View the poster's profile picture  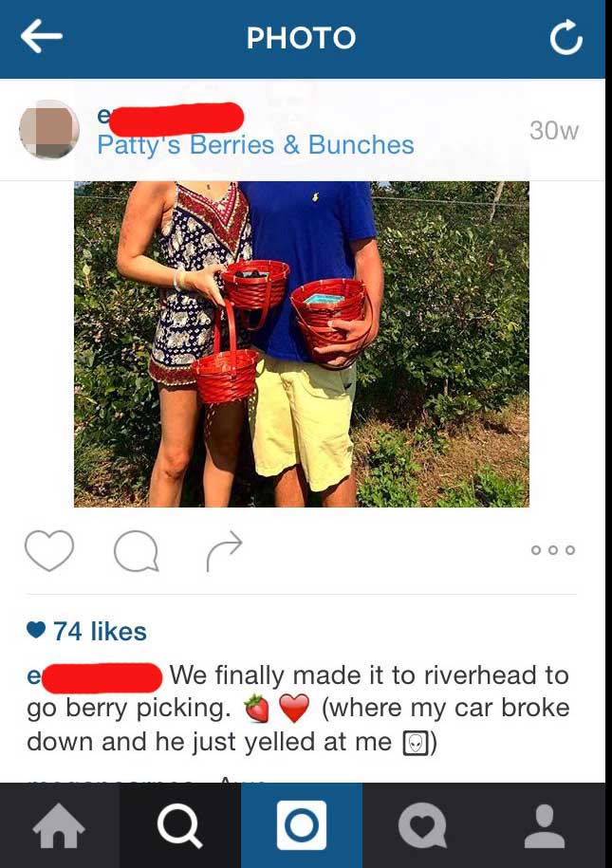(49, 130)
